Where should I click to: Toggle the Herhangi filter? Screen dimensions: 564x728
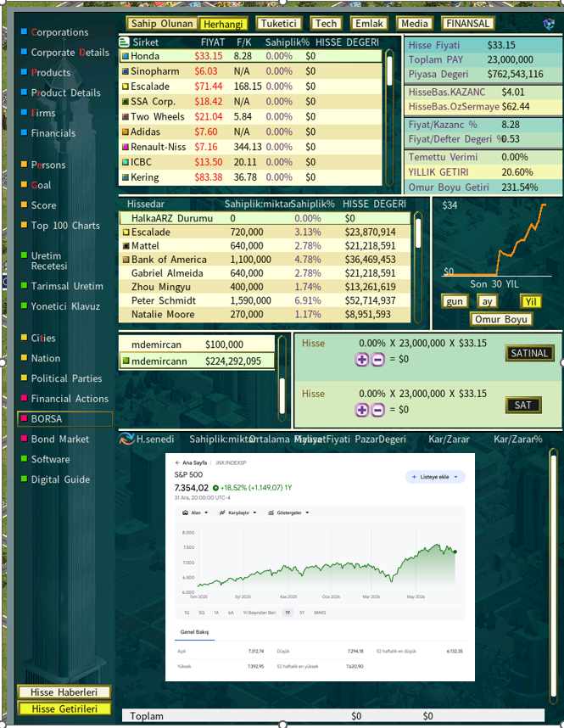(x=223, y=24)
